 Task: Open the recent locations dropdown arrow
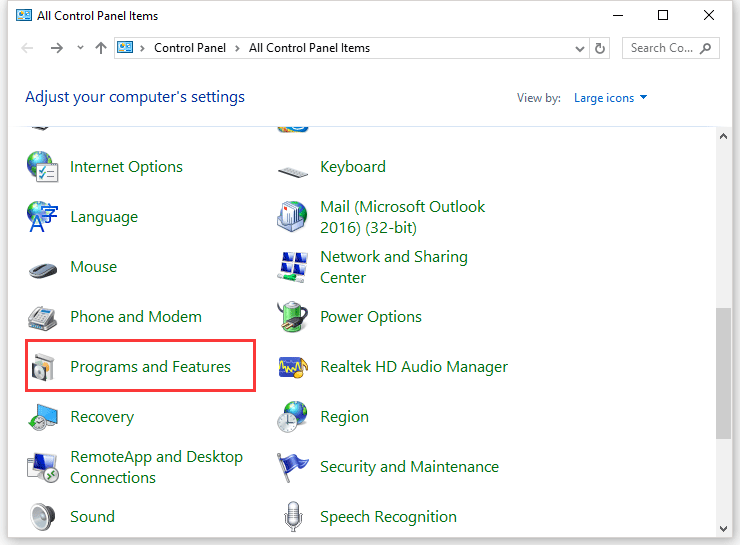pos(80,47)
